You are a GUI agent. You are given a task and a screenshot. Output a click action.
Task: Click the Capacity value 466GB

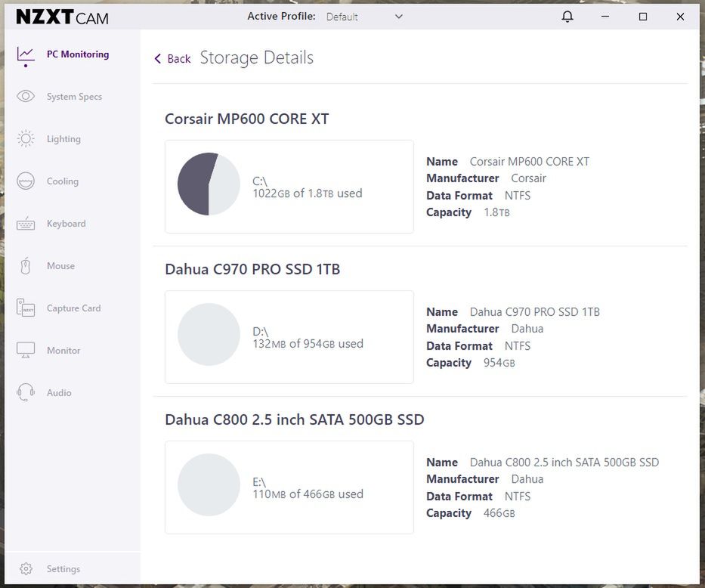coord(499,513)
